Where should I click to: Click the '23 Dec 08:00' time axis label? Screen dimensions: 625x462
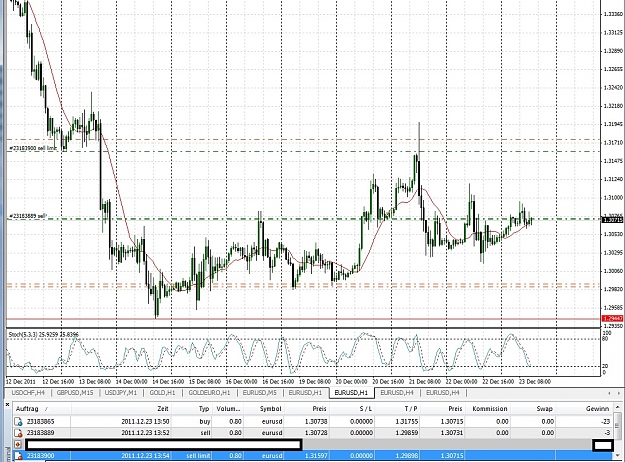coord(535,381)
